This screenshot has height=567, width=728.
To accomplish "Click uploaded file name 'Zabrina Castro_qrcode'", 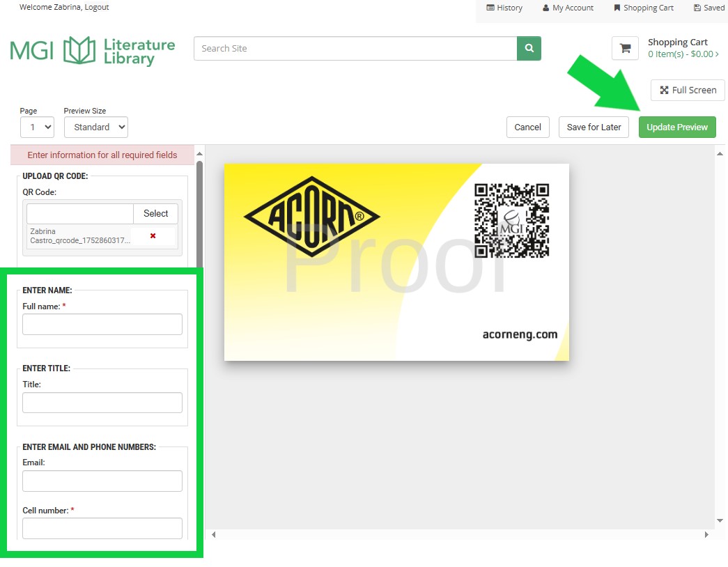I will 80,236.
